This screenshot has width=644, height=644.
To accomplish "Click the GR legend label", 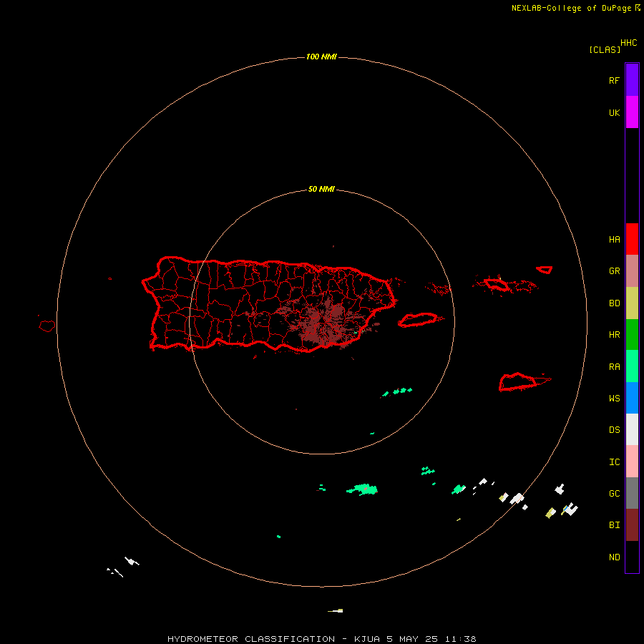I will [x=614, y=271].
